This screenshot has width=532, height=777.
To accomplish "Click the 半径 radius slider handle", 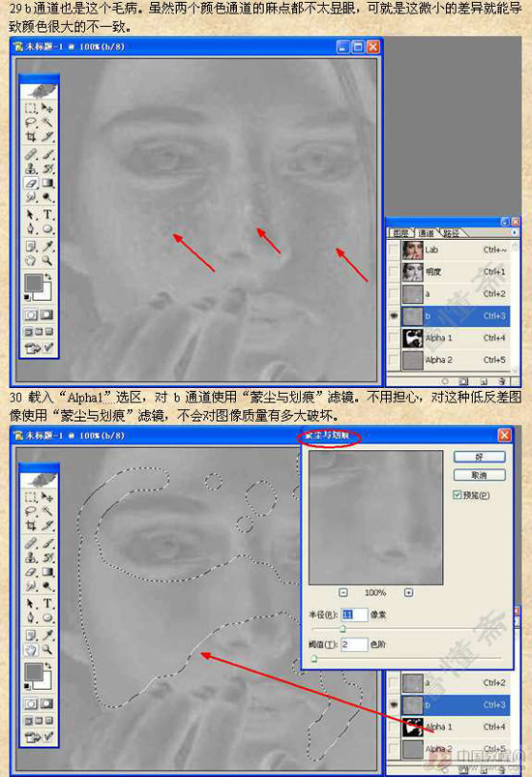I will (342, 629).
